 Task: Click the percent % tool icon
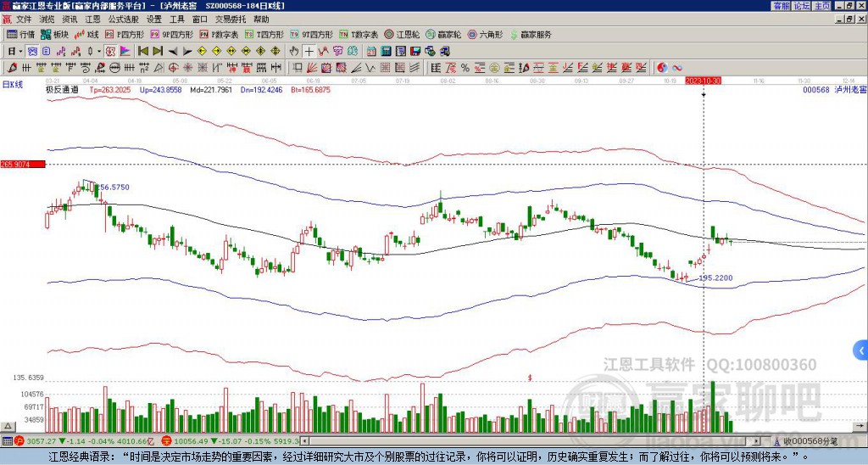coord(465,68)
